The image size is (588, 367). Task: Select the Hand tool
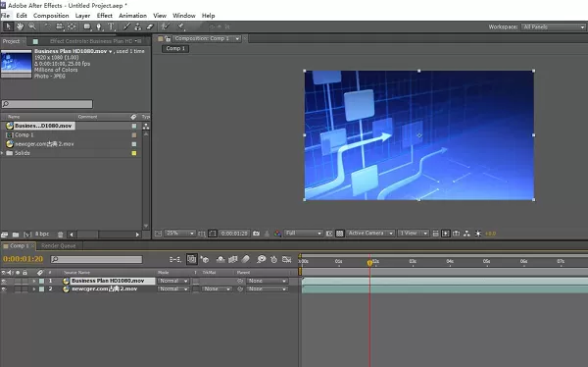(x=20, y=26)
